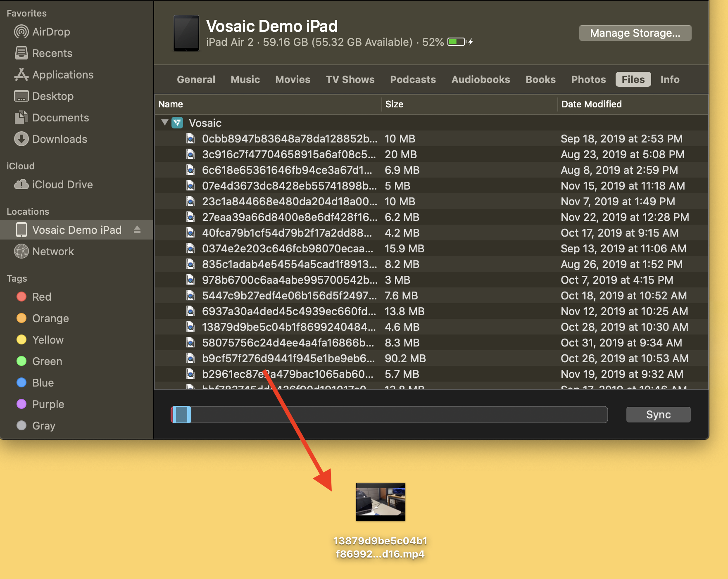This screenshot has width=728, height=579.
Task: Select file row b2961ec87e
Action: [x=431, y=374]
